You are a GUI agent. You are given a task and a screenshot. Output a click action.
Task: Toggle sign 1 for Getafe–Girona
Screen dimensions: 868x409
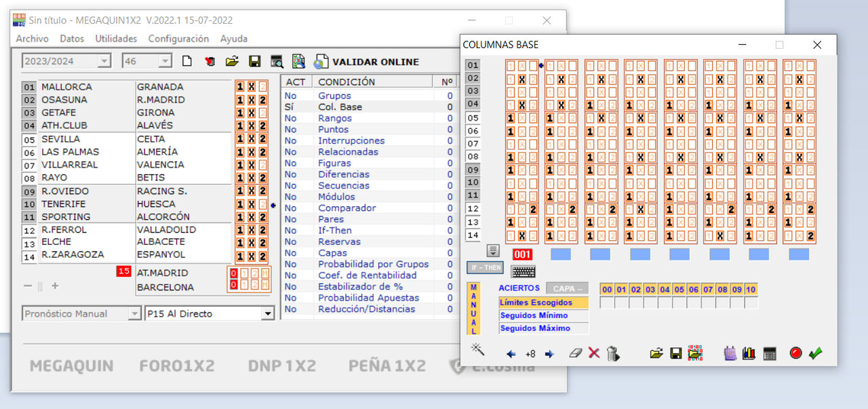241,113
